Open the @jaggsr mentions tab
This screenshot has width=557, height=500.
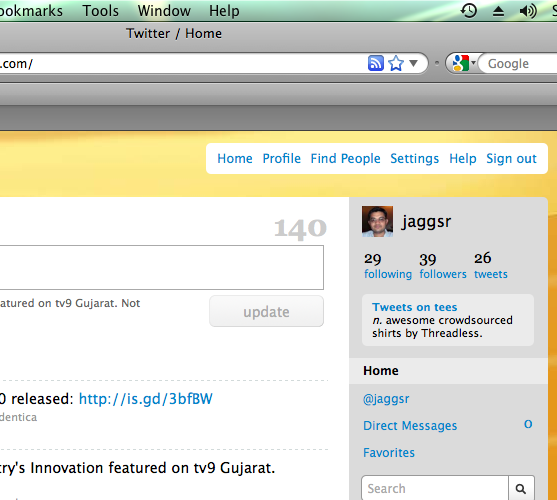click(386, 399)
